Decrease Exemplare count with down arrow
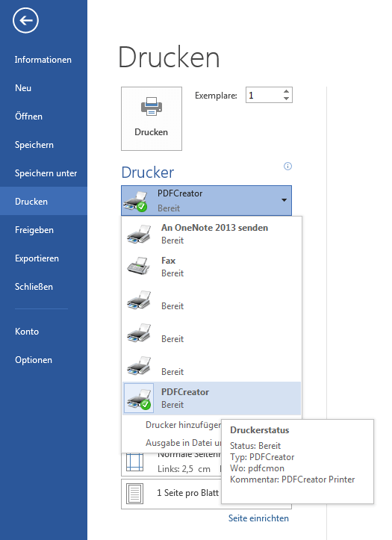Image resolution: width=392 pixels, height=540 pixels. (286, 99)
